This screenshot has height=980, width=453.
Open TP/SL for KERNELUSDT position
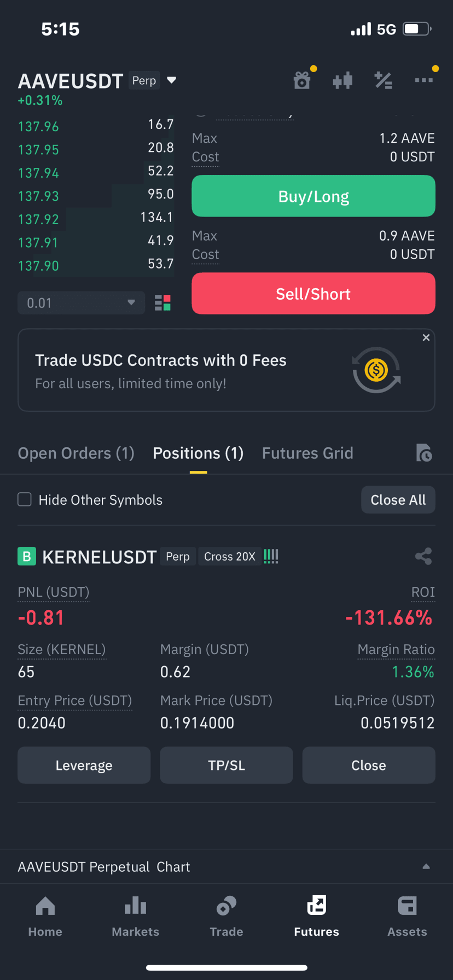click(x=226, y=765)
